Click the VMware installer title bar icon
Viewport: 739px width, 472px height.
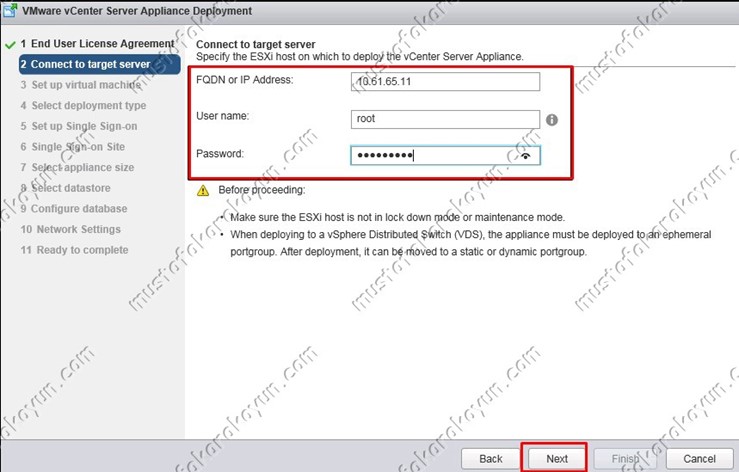[9, 10]
